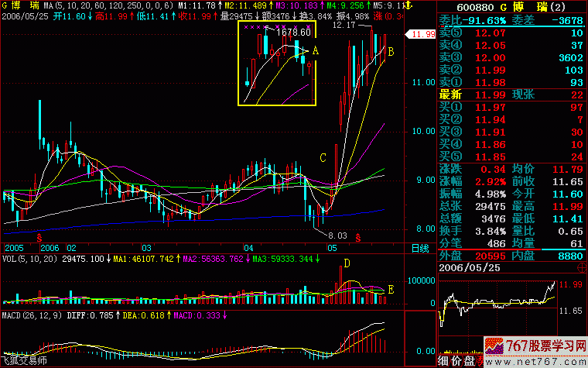
Task: Open MACD(26,12,9) indicator settings
Action: pyautogui.click(x=33, y=315)
